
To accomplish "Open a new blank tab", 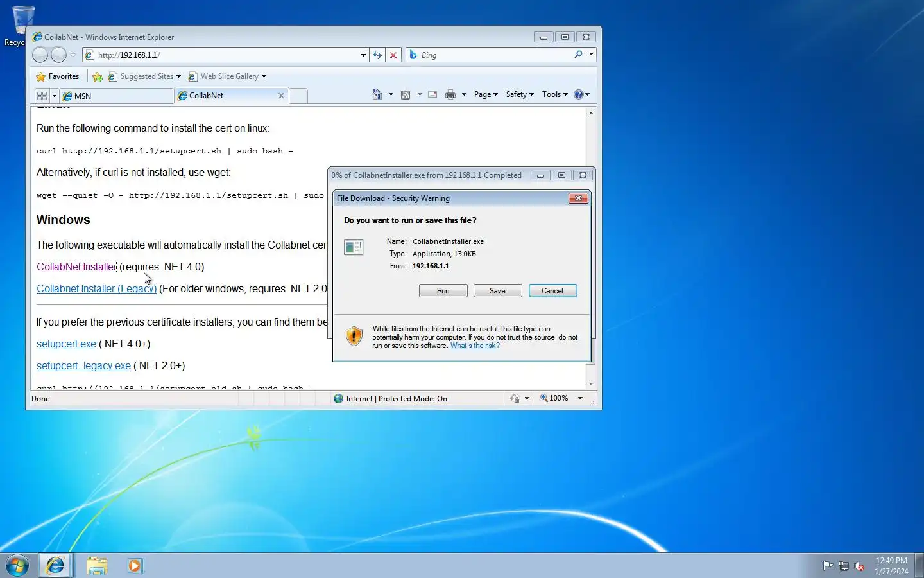I will pos(298,96).
